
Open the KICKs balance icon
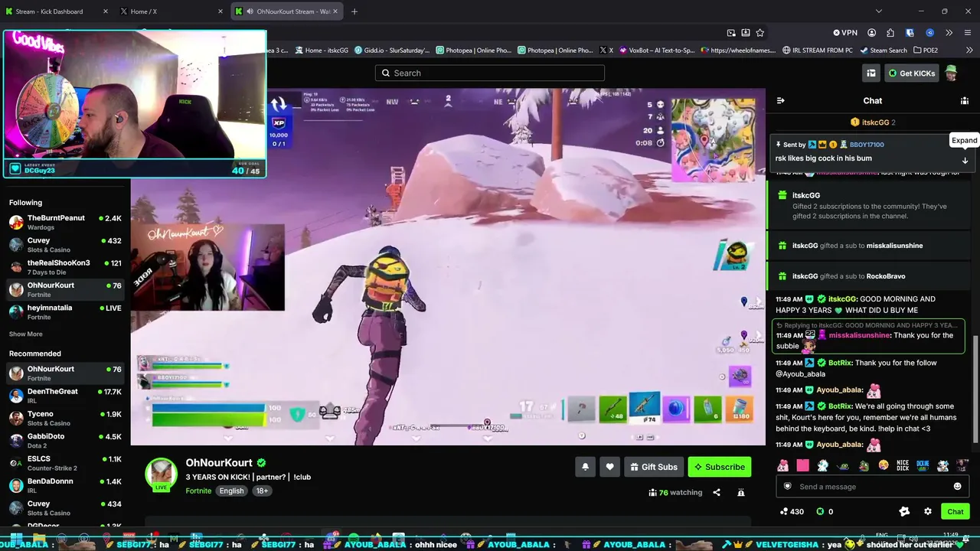[x=825, y=511]
